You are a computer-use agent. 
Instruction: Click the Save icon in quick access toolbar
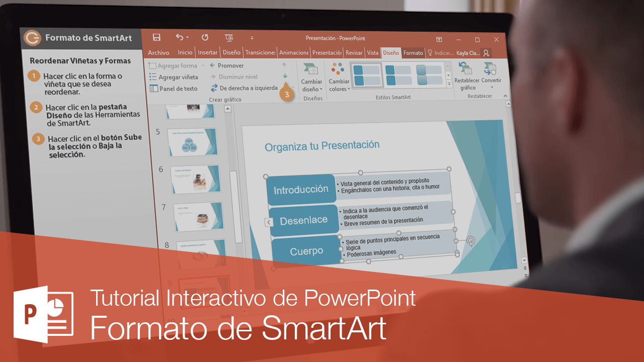pyautogui.click(x=156, y=37)
